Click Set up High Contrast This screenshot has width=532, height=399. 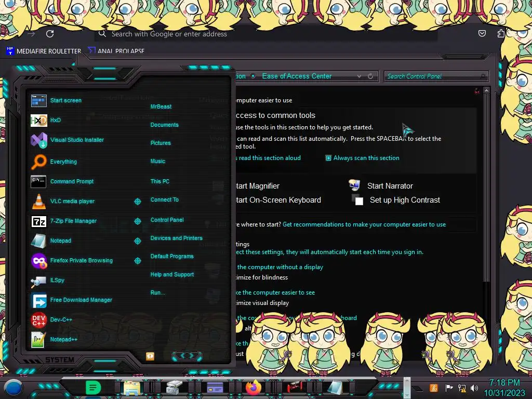tap(396, 200)
